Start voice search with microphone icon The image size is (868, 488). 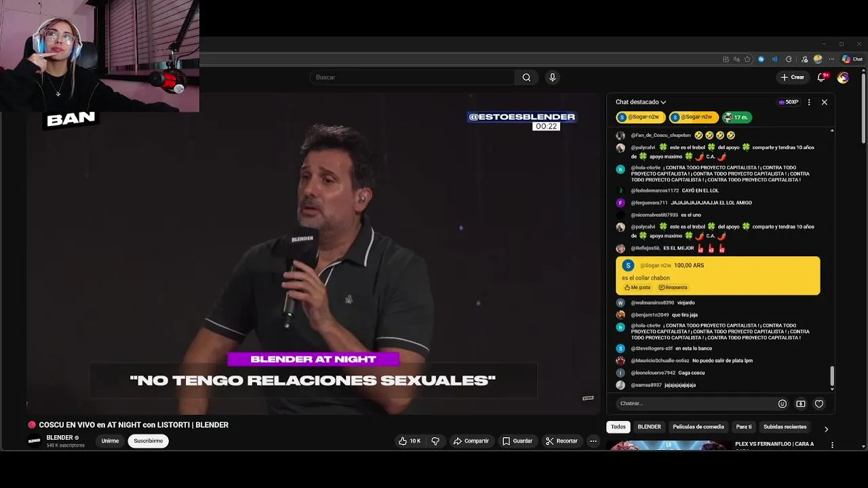point(552,77)
